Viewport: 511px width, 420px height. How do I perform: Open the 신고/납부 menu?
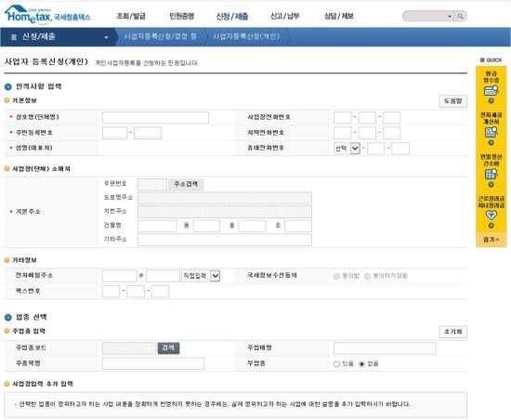pyautogui.click(x=284, y=16)
